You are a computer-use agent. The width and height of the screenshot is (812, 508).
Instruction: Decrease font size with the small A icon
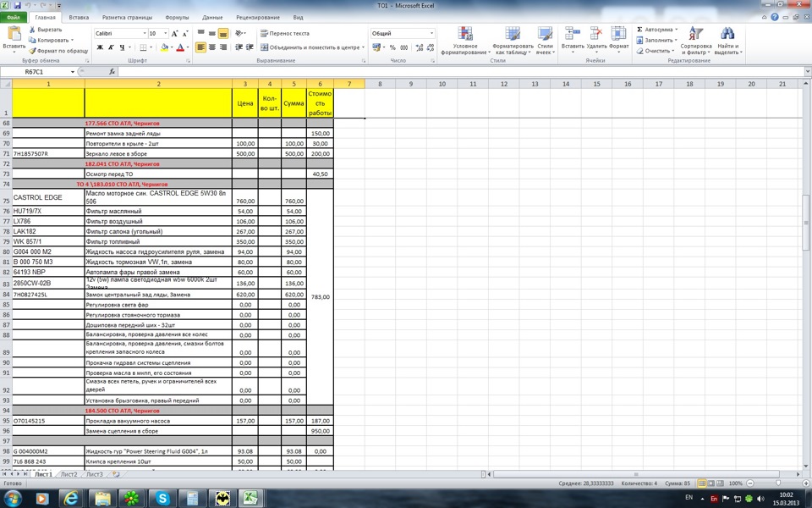[x=185, y=33]
